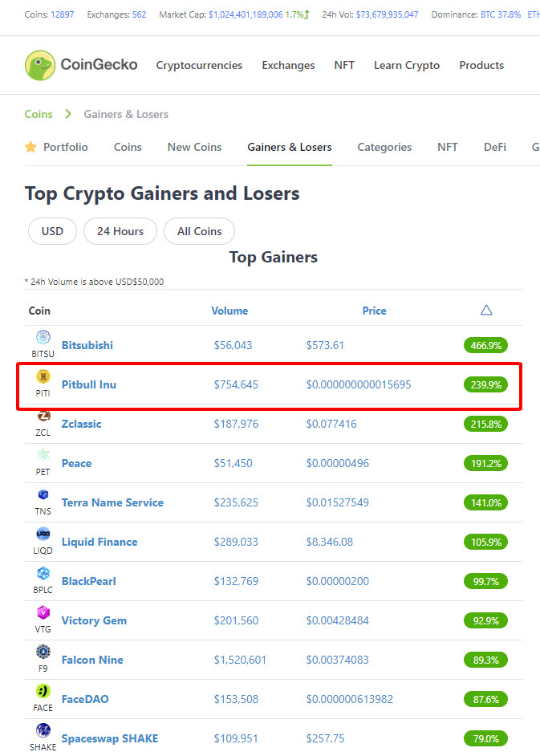
Task: Open the Falcon Nine coin link
Action: coord(92,660)
